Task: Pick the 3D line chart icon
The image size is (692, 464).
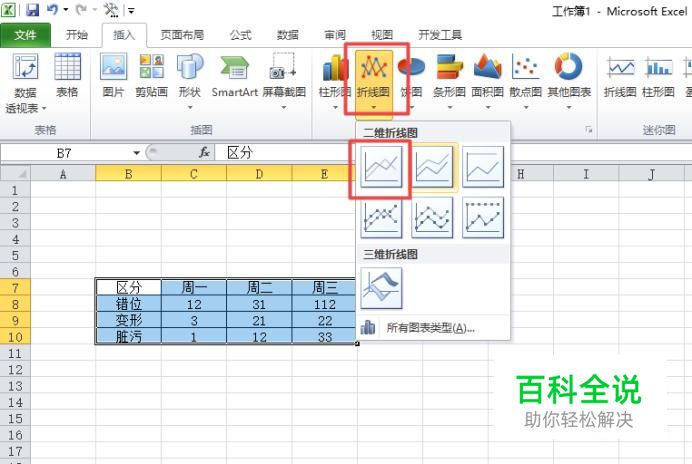Action: point(381,288)
